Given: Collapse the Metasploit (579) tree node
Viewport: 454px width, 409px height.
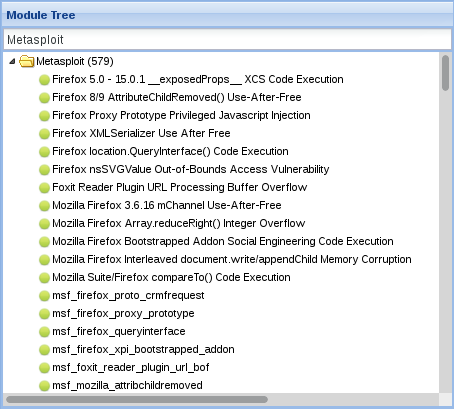Looking at the screenshot, I should coord(12,61).
